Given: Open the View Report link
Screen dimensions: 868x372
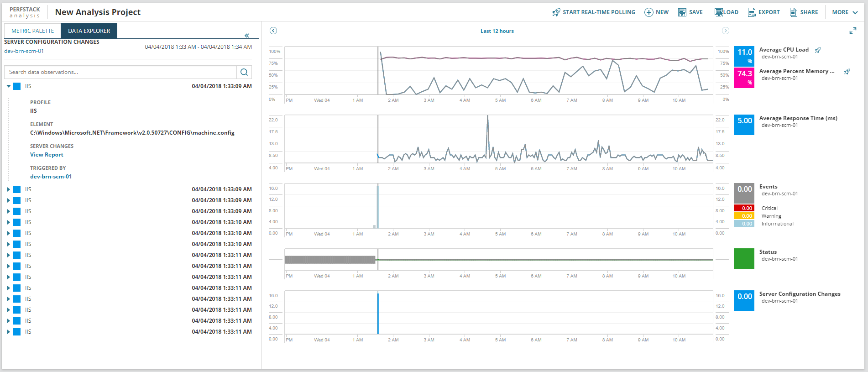Looking at the screenshot, I should (47, 155).
